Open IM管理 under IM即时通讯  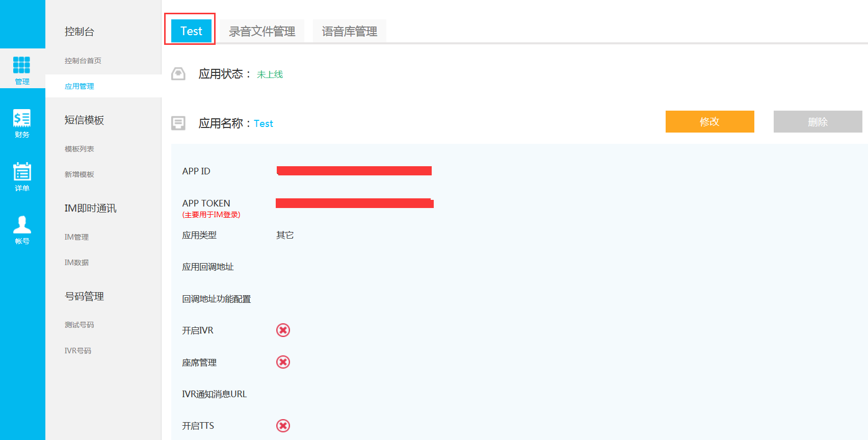point(76,237)
